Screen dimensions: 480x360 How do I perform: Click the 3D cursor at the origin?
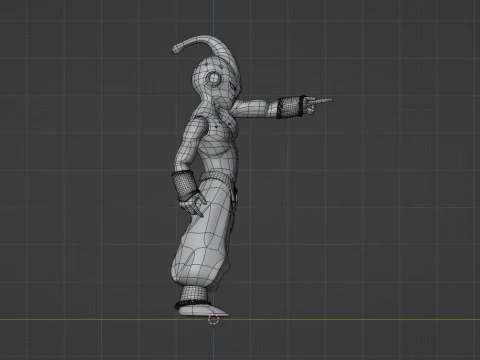(x=213, y=319)
